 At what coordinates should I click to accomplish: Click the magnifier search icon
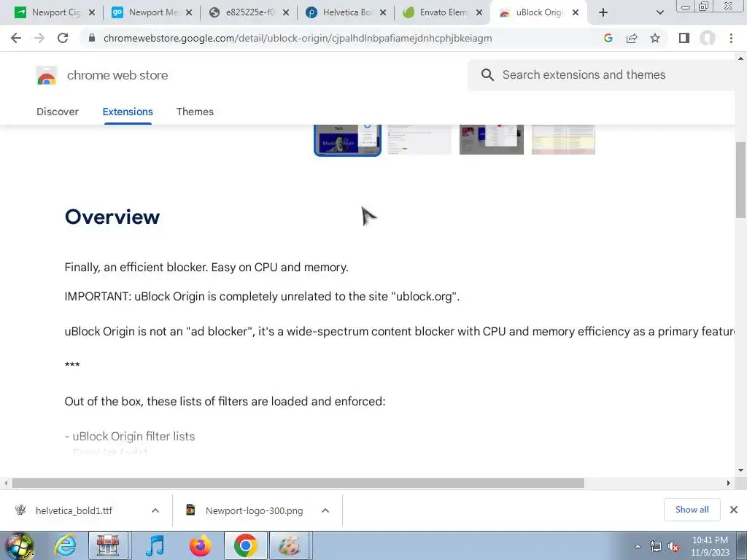pos(487,75)
